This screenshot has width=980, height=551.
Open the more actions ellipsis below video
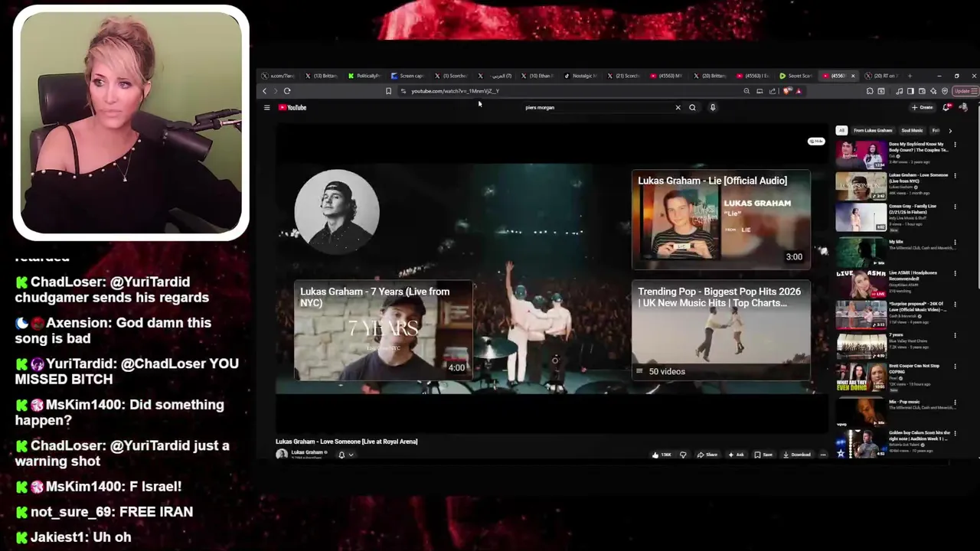pyautogui.click(x=823, y=455)
